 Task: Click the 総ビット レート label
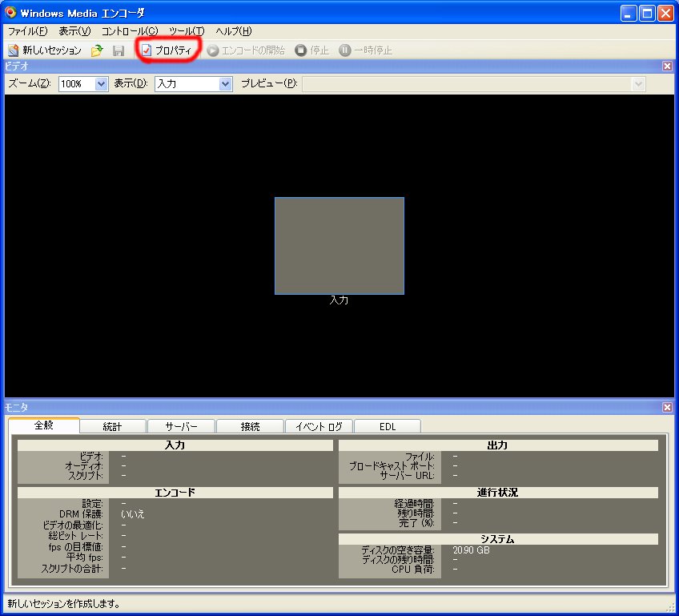click(x=76, y=536)
